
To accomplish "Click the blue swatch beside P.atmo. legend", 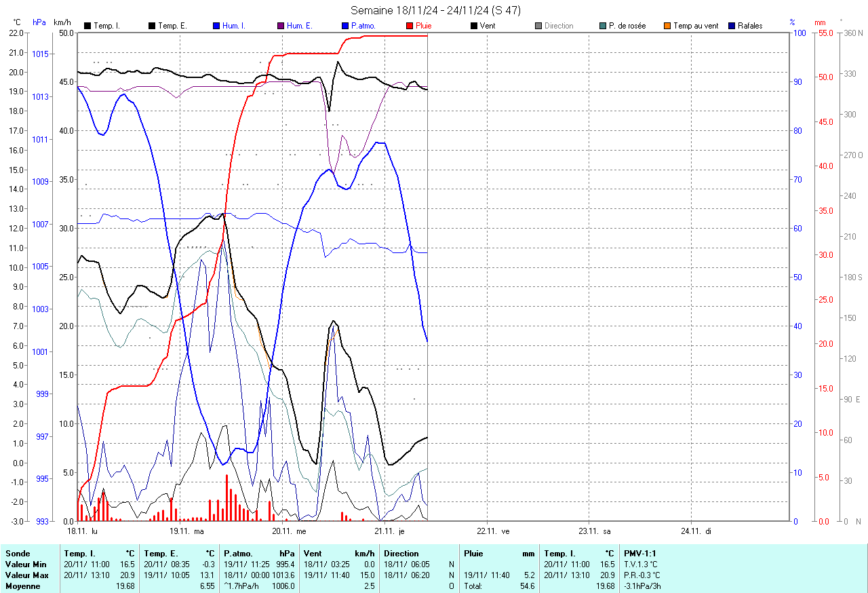I will point(344,26).
